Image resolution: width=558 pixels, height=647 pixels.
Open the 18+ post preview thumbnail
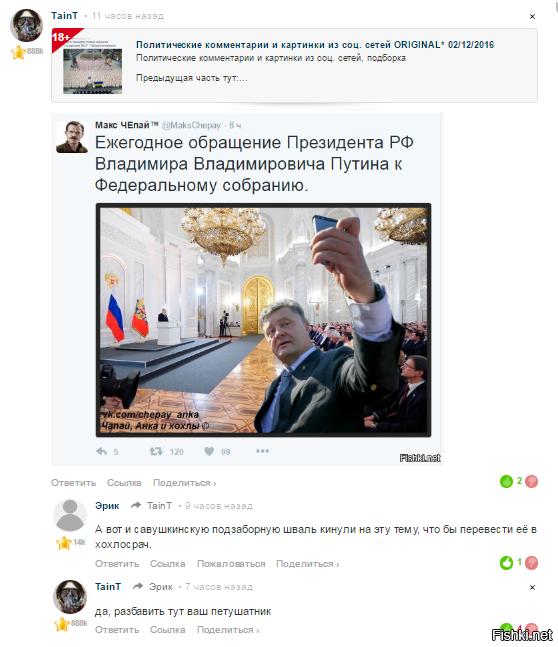pos(92,66)
